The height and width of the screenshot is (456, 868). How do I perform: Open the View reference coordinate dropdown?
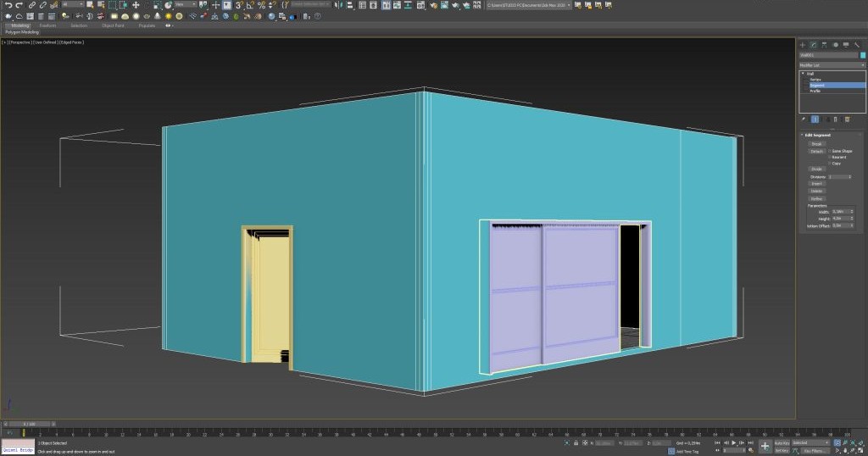tap(186, 5)
